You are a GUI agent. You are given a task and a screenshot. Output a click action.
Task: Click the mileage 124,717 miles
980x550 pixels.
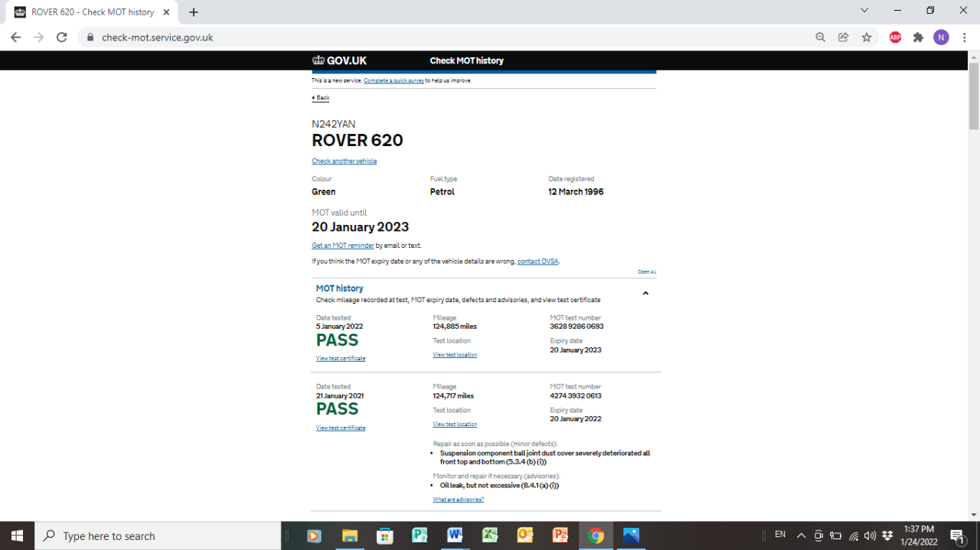click(x=453, y=396)
